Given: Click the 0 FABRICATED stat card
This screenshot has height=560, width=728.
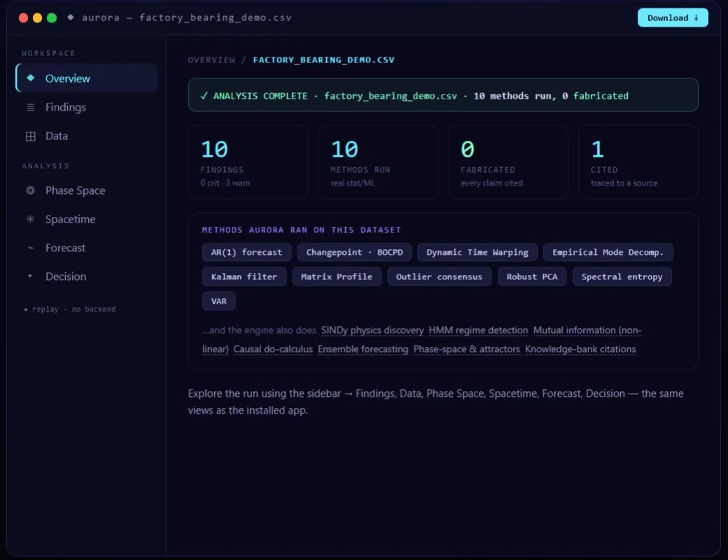Looking at the screenshot, I should click(x=508, y=162).
